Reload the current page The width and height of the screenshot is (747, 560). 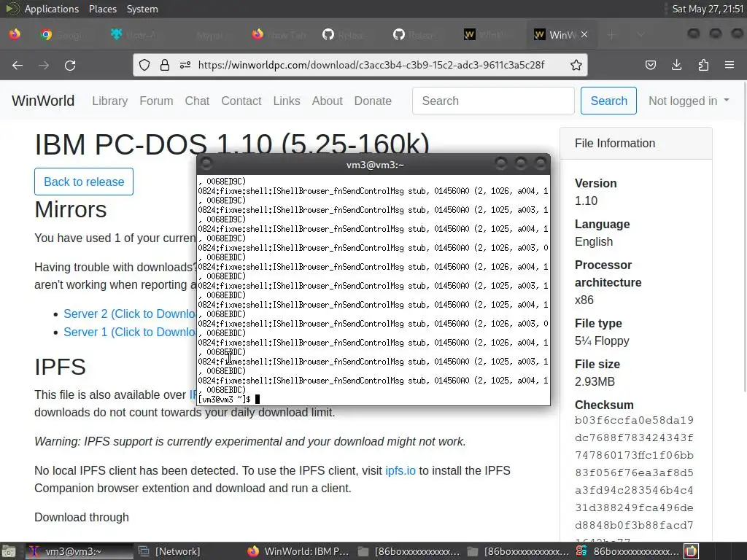pyautogui.click(x=70, y=65)
